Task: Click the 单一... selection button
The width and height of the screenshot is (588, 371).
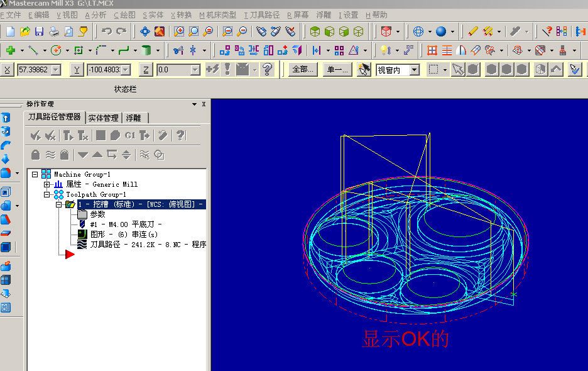Action: [x=337, y=69]
